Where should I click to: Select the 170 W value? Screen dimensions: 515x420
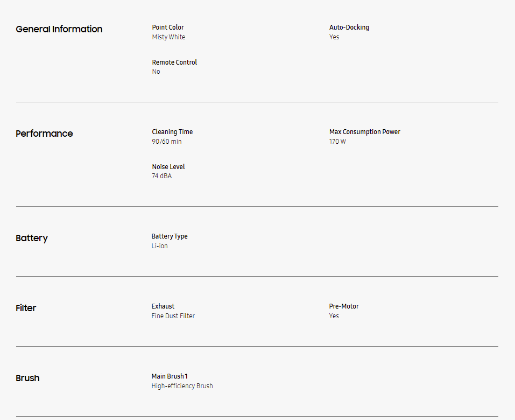(337, 142)
